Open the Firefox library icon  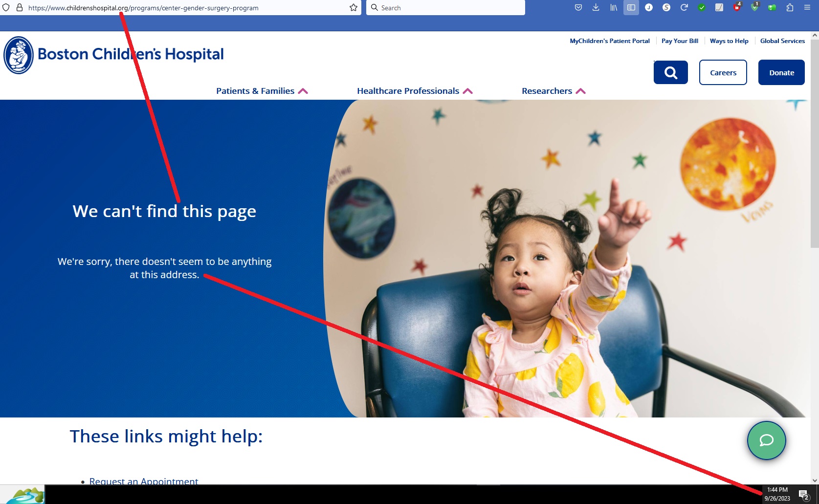(614, 8)
